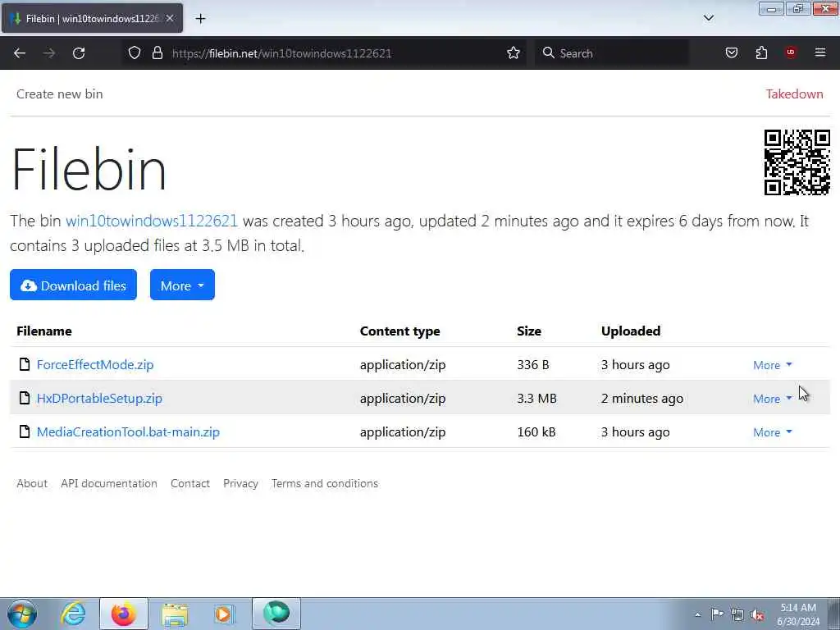This screenshot has height=630, width=840.
Task: Click the file icon beside HxDPortableSetup.zip
Action: 24,398
